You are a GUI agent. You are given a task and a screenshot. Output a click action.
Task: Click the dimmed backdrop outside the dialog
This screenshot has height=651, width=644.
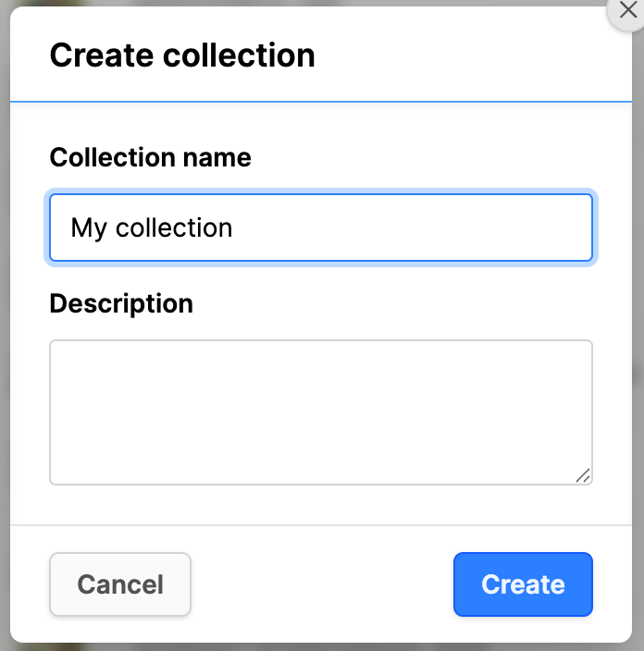click(x=4, y=325)
